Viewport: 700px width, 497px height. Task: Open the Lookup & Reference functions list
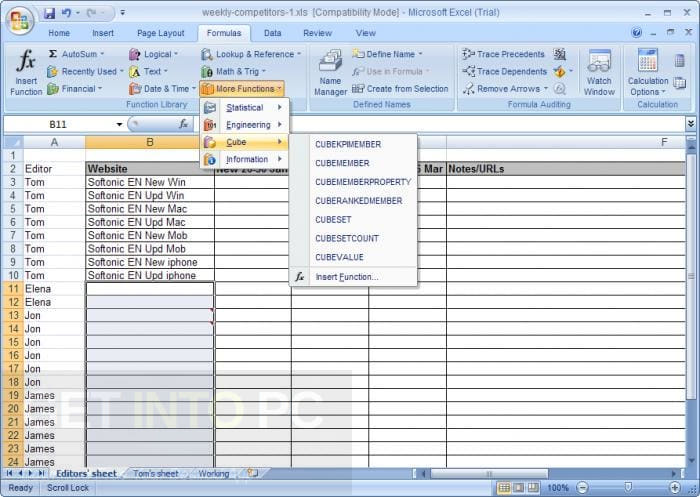(251, 54)
